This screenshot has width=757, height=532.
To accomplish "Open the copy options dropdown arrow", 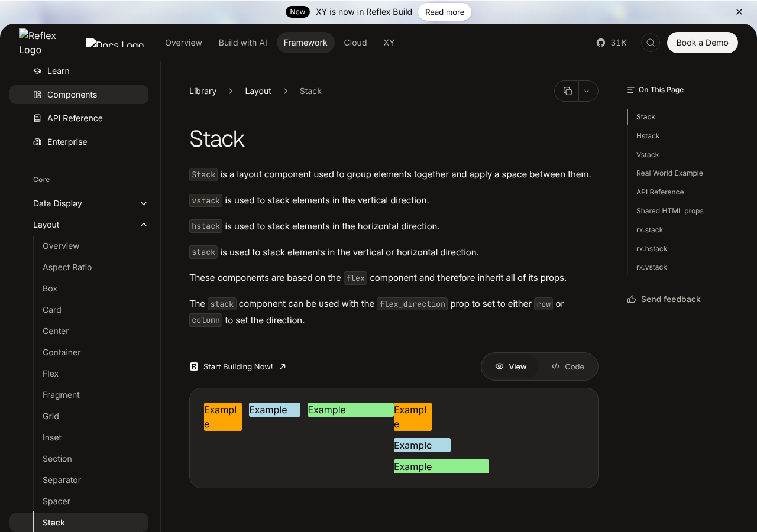I will click(x=587, y=91).
